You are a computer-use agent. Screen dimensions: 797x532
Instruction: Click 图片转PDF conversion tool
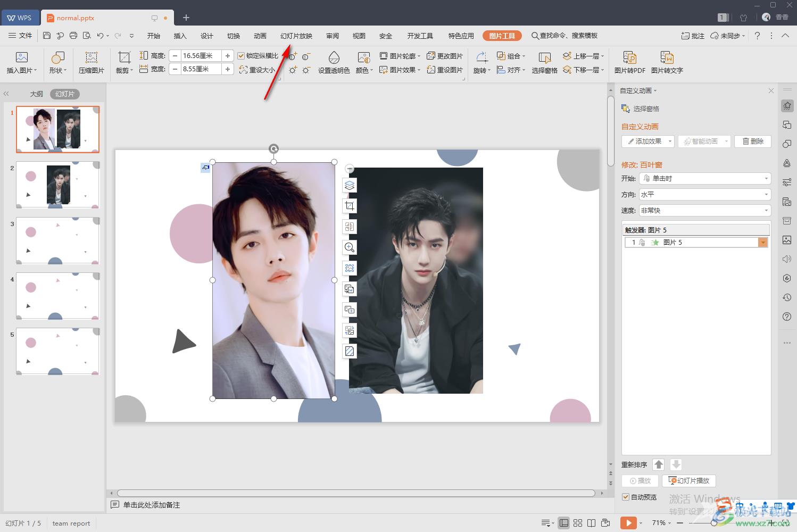629,63
